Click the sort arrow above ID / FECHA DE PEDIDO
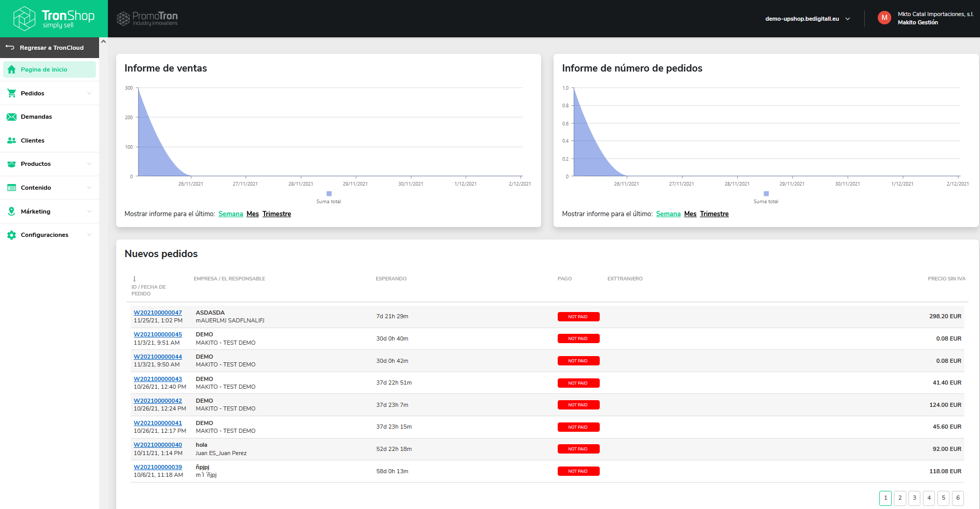 coord(134,279)
